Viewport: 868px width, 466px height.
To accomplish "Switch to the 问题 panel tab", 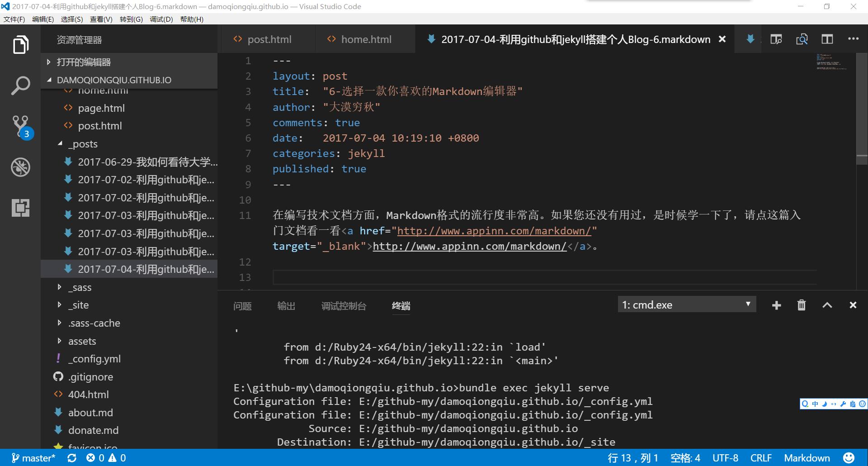I will (x=242, y=306).
